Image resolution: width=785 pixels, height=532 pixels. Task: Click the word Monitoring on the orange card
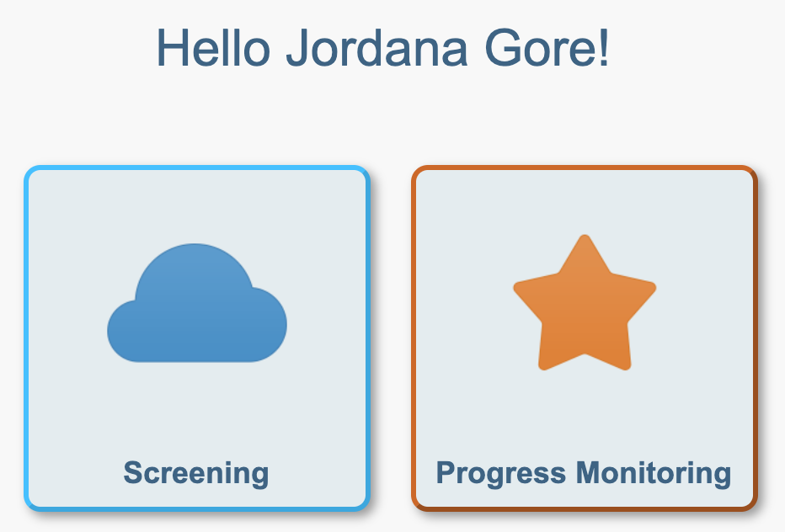(x=654, y=473)
